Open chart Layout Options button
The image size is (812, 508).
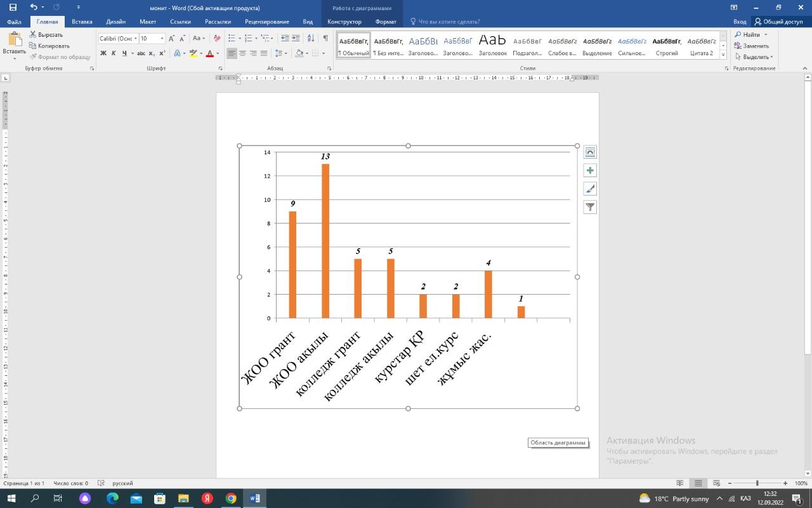[590, 152]
